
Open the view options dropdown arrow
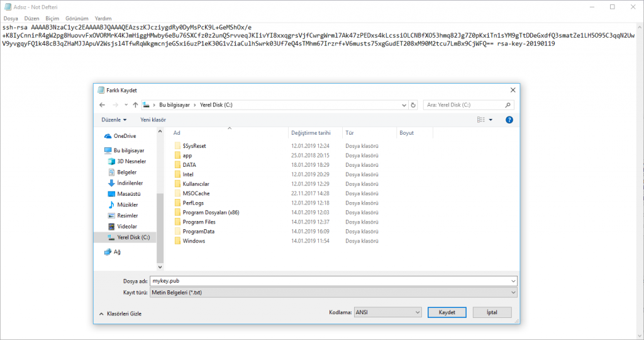pos(491,120)
